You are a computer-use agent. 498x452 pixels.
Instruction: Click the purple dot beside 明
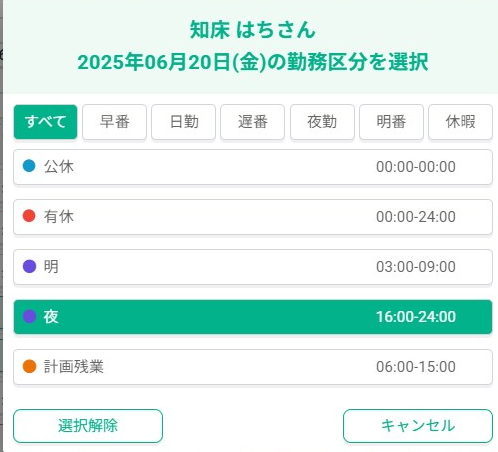(x=29, y=266)
